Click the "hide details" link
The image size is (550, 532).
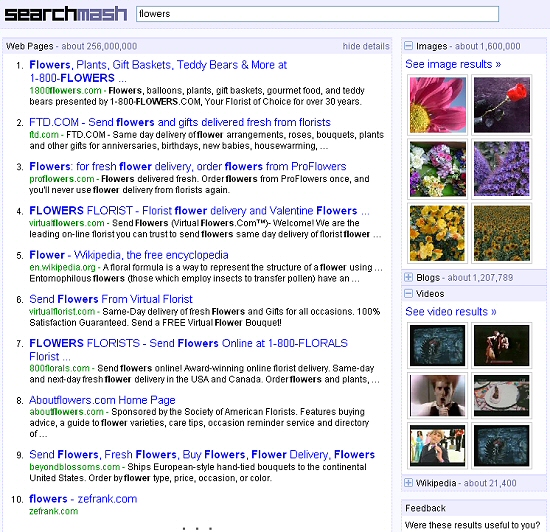[366, 46]
